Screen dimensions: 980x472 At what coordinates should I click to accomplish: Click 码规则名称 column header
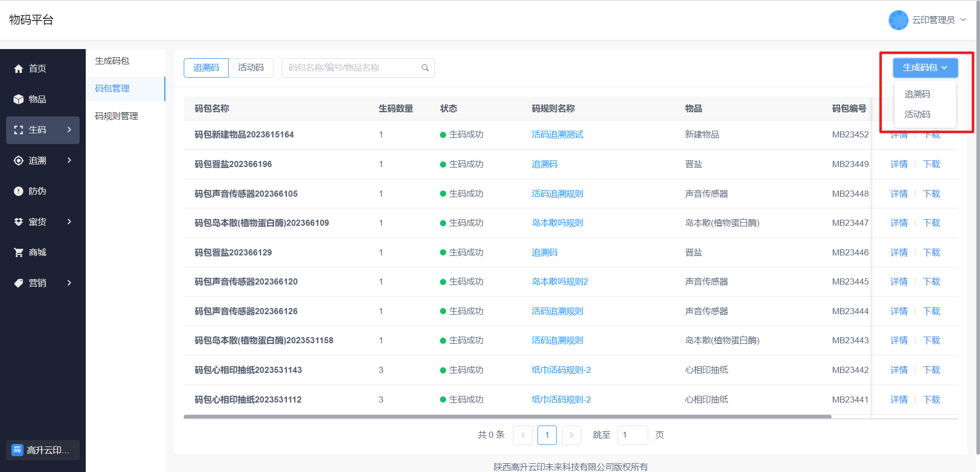click(x=553, y=109)
